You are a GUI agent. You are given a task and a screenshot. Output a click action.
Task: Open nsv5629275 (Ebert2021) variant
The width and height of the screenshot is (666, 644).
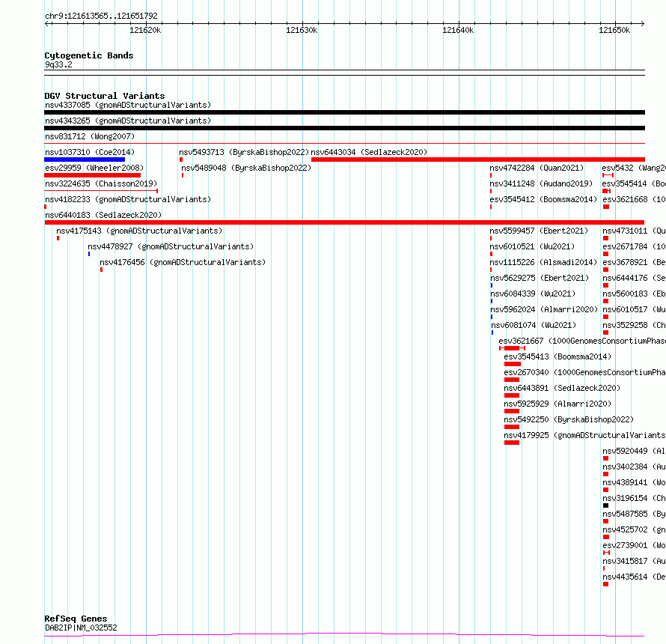tap(540, 278)
